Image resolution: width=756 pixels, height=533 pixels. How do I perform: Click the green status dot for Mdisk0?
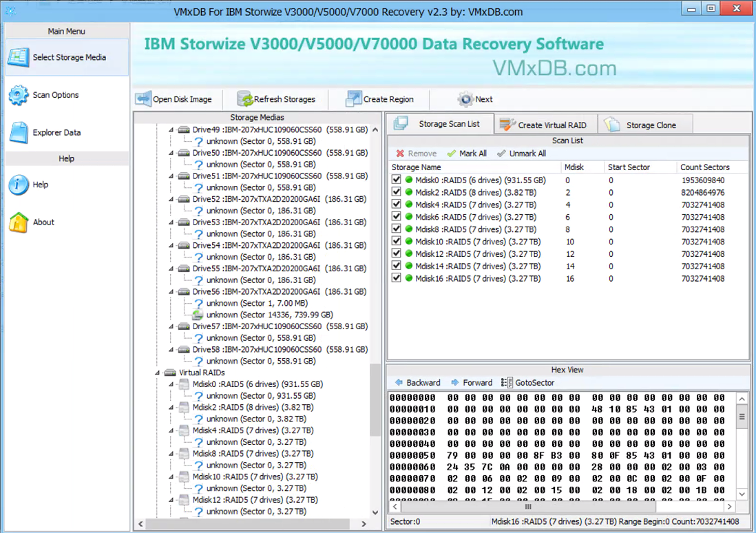click(x=409, y=180)
